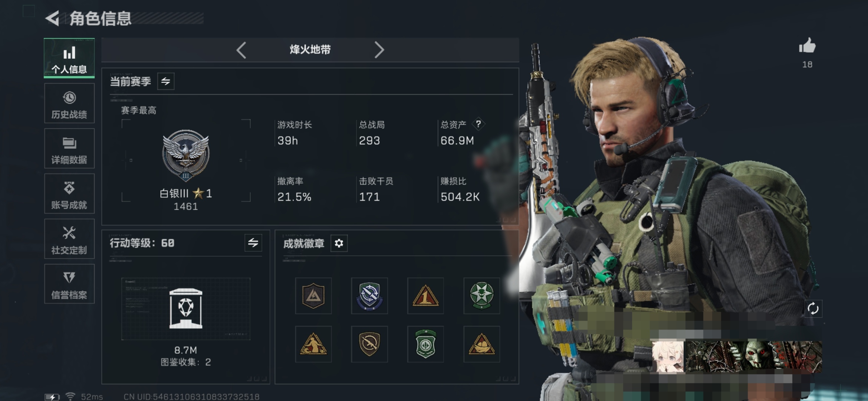Like the profile with thumbs-up icon

807,46
